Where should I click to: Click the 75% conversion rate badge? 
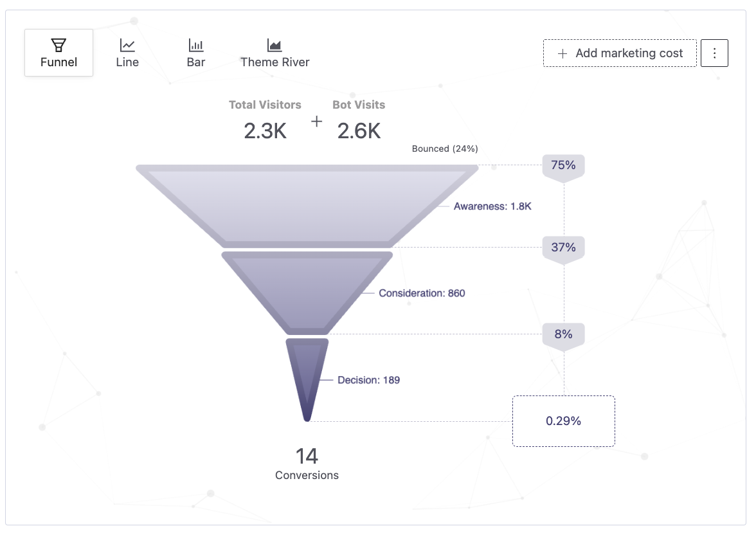click(563, 165)
